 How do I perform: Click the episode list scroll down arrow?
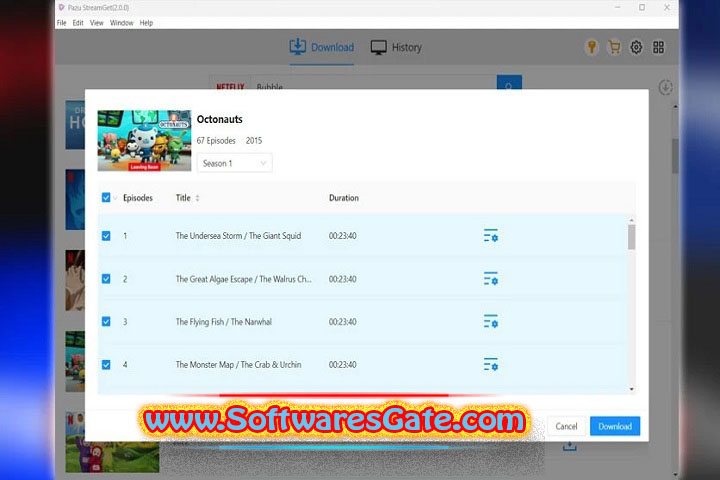pos(632,389)
